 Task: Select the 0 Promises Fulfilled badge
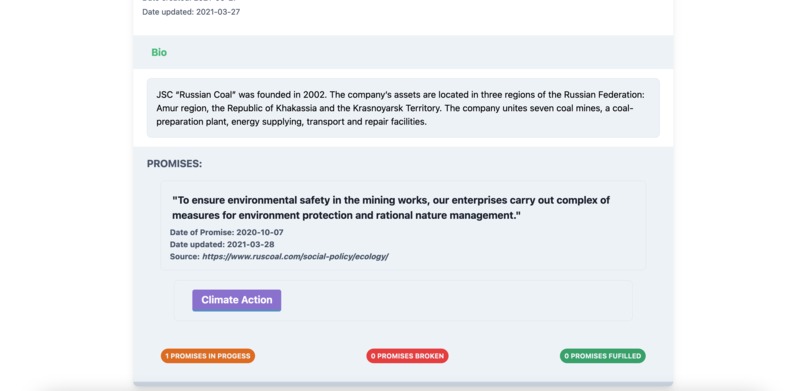(x=602, y=356)
